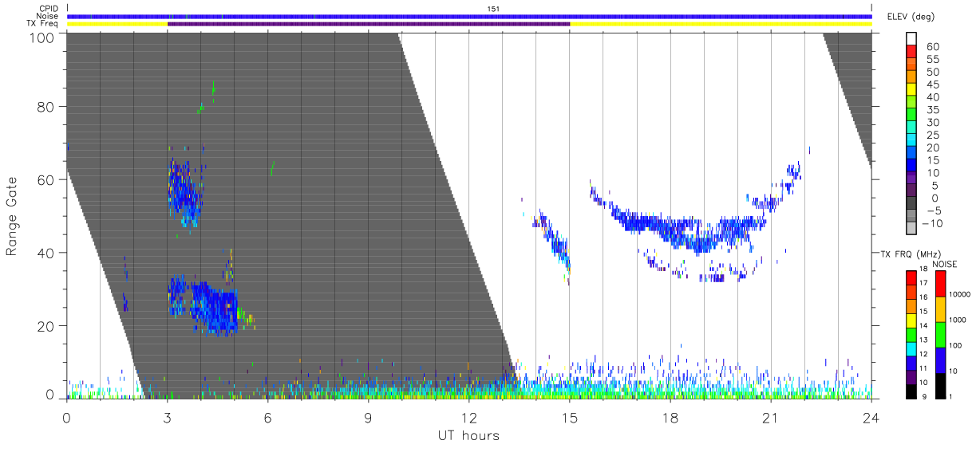This screenshot has width=980, height=452.
Task: Click the NOISE legend value '100'
Action: 957,346
